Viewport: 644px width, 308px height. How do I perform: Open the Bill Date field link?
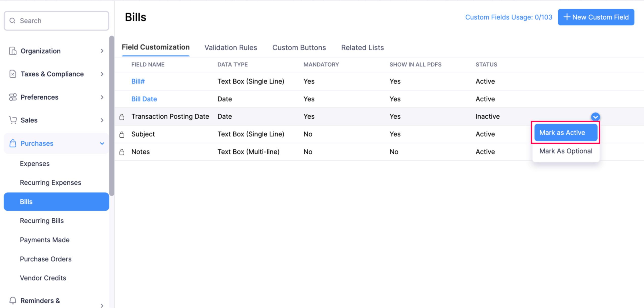pyautogui.click(x=144, y=99)
